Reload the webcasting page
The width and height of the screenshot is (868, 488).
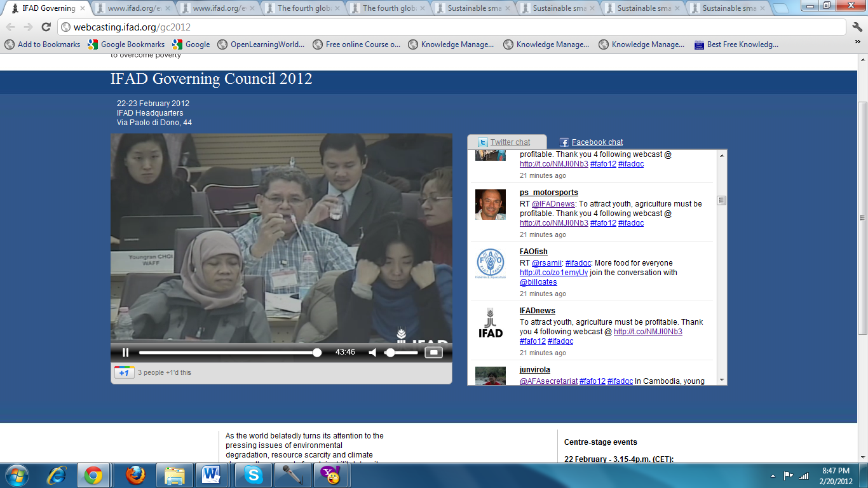click(46, 27)
